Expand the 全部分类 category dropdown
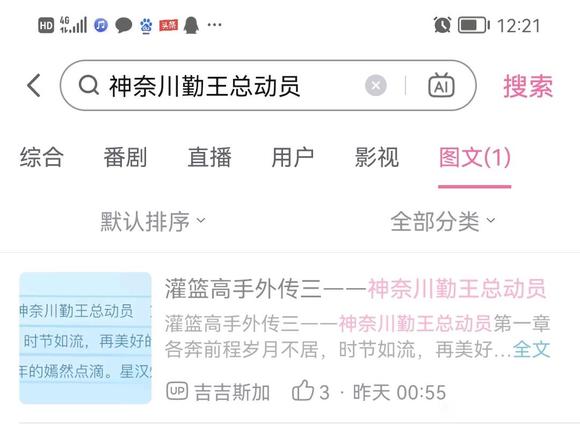 pyautogui.click(x=443, y=222)
